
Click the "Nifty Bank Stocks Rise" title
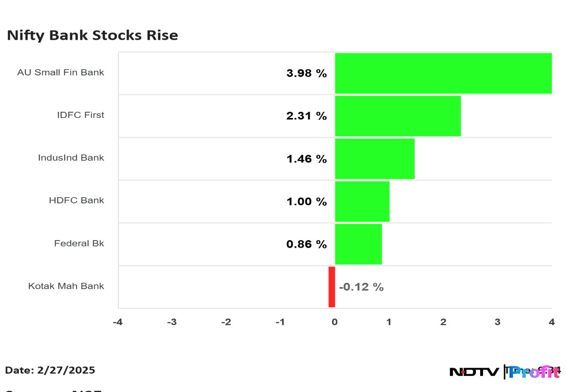tap(92, 35)
